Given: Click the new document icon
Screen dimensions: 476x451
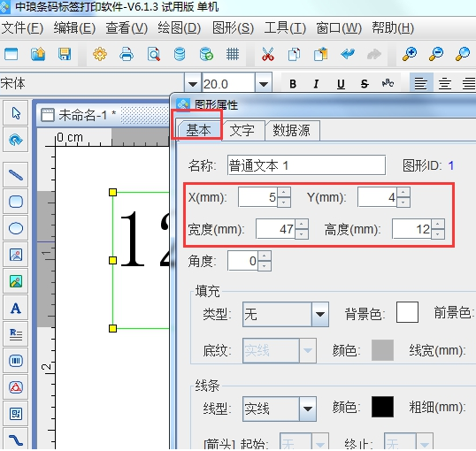Looking at the screenshot, I should click(12, 55).
